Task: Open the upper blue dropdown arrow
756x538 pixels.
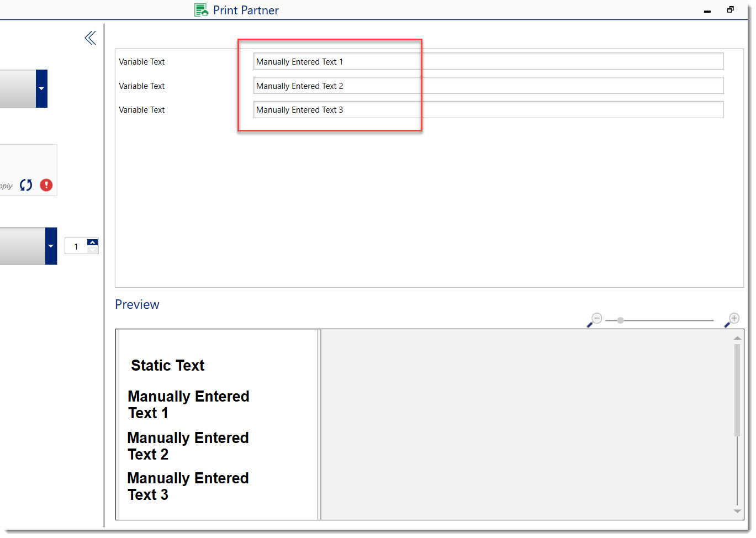Action: [x=41, y=88]
